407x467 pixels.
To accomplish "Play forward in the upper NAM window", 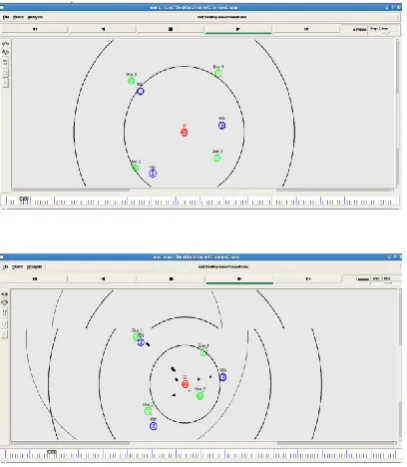I will point(238,29).
